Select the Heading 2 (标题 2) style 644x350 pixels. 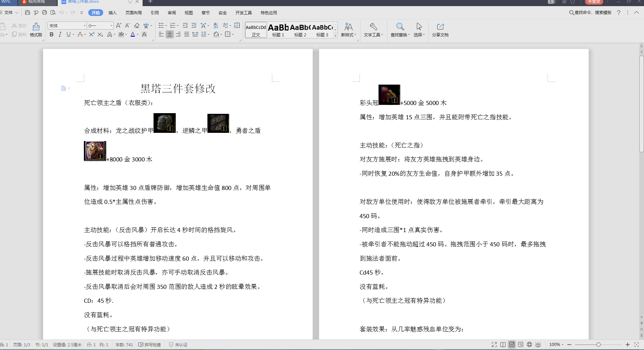pyautogui.click(x=300, y=30)
